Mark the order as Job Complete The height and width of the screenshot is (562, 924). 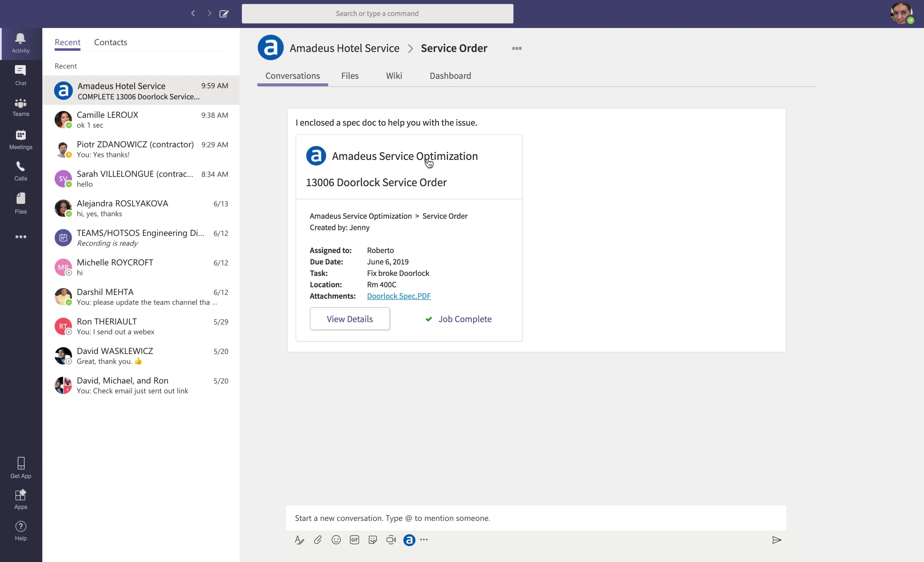tap(459, 319)
